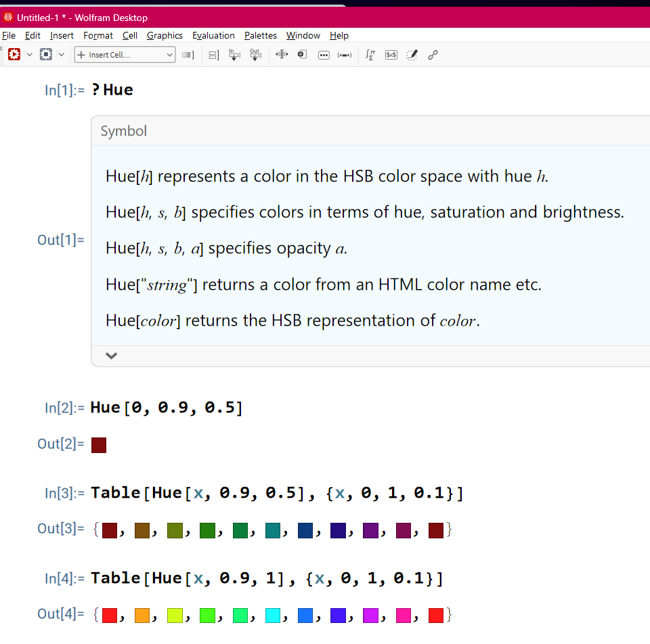The height and width of the screenshot is (644, 650).
Task: Click the small rounded-square toolbar icon
Action: (303, 54)
